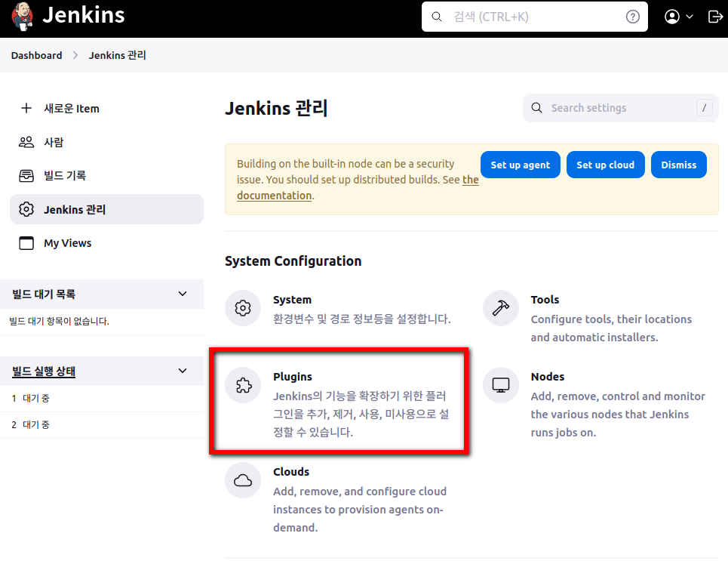This screenshot has height=561, width=728.
Task: Click the gear icon beside Jenkins 관리 in the sidebar
Action: tap(26, 209)
